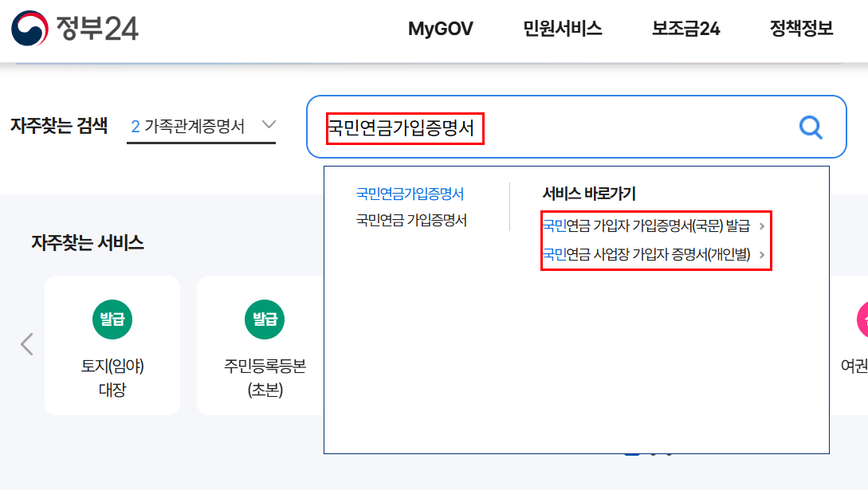The width and height of the screenshot is (868, 494).
Task: Open the 정책정보 menu
Action: click(802, 29)
